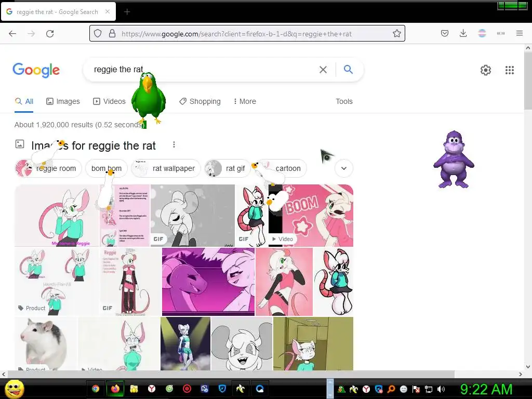Screen dimensions: 532x399
Task: Click the blue shield taskbar icon
Action: click(x=222, y=389)
